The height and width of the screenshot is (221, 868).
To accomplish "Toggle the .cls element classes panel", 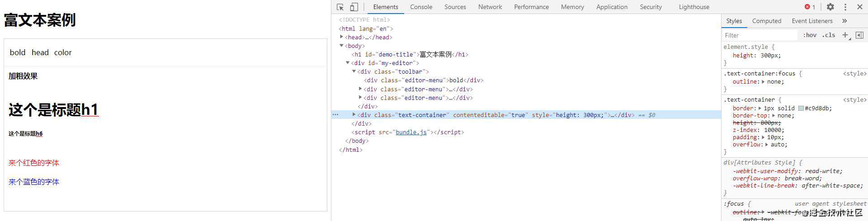I will click(829, 35).
